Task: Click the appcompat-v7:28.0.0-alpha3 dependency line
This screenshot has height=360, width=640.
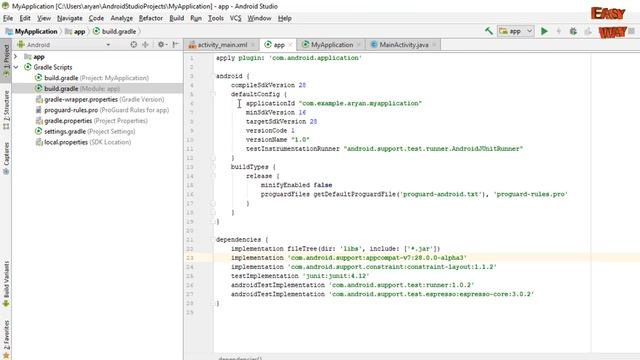Action: [349, 258]
